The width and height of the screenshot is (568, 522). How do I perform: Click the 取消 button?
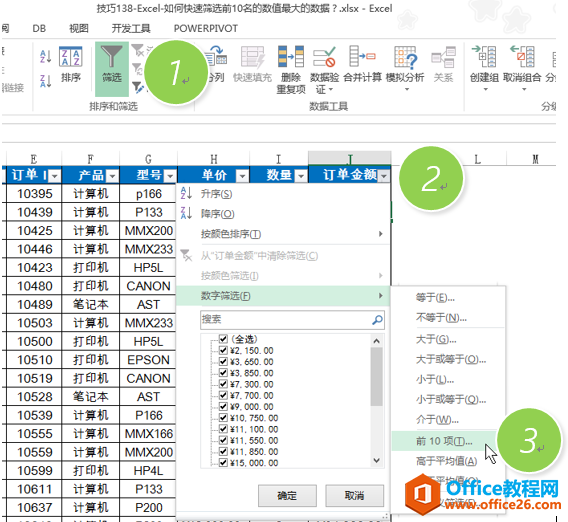pos(354,495)
